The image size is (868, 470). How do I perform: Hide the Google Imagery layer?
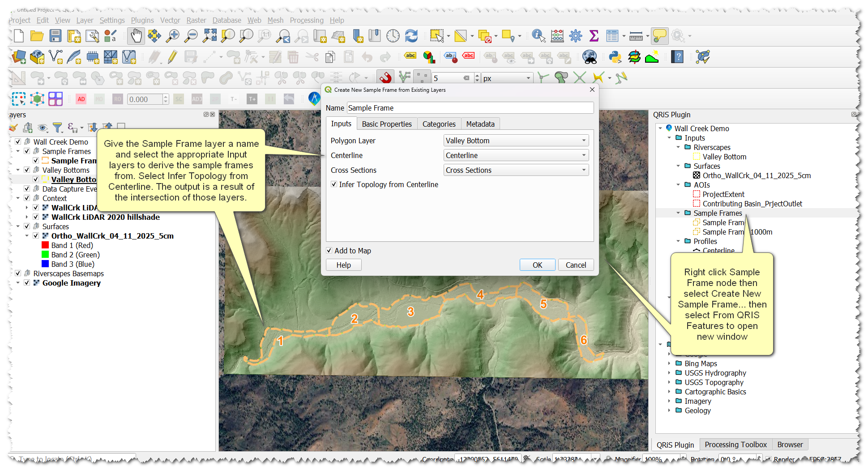point(27,283)
